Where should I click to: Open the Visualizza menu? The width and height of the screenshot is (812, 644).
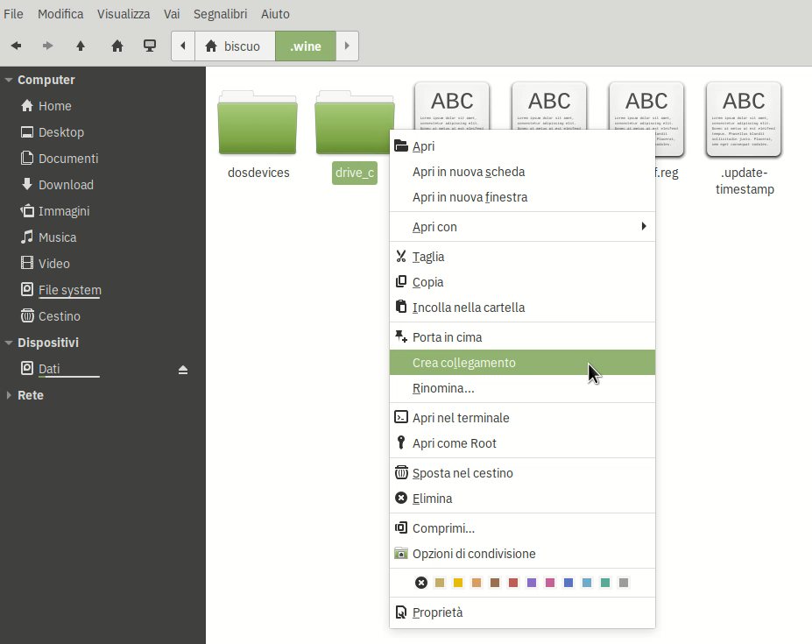tap(124, 14)
